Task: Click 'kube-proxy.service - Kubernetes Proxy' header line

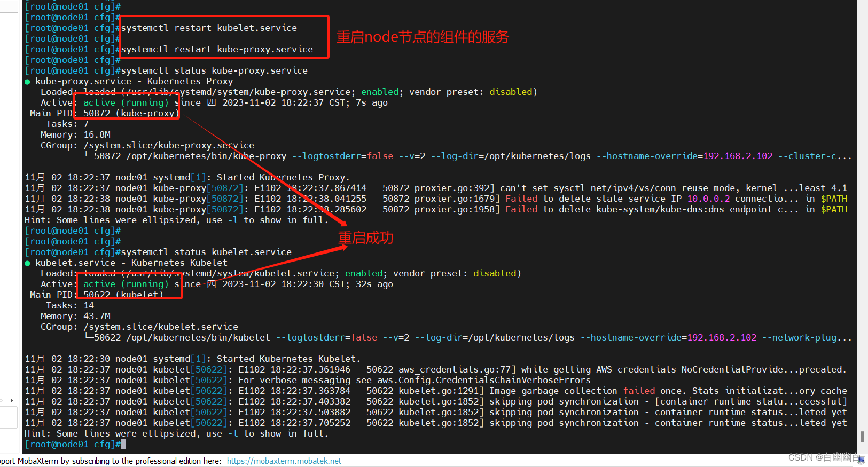Action: click(134, 81)
